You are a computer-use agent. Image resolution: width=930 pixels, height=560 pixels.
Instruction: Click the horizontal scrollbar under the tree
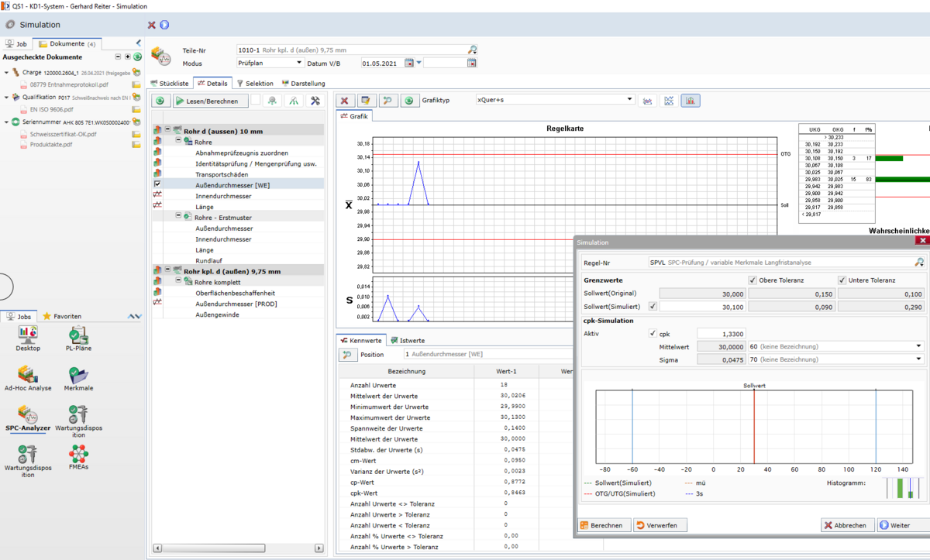tap(238, 548)
